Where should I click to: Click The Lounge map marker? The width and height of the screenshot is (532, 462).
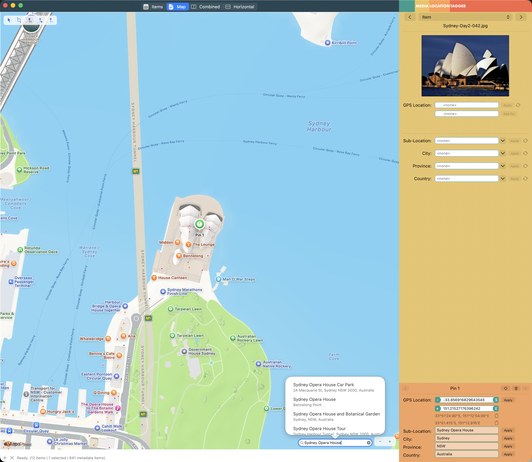(x=188, y=244)
